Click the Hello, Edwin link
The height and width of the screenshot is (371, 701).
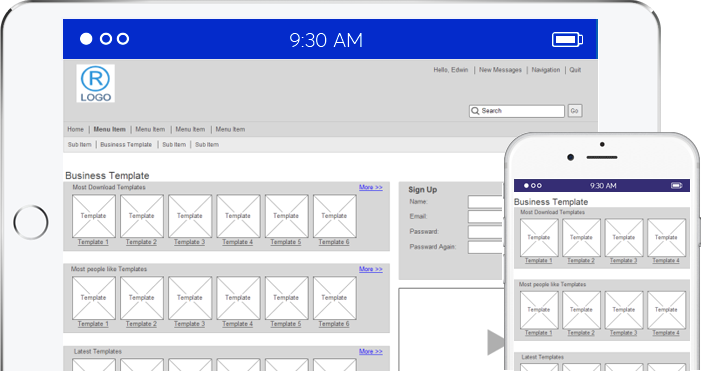(x=451, y=70)
